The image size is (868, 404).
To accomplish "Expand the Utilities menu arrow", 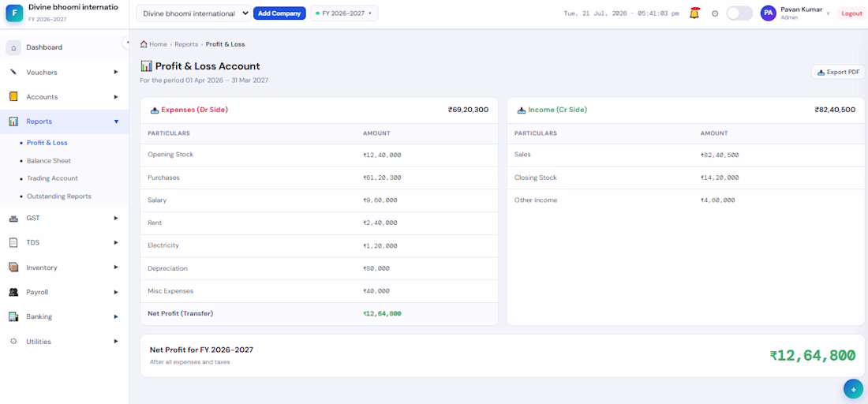I will tap(116, 342).
